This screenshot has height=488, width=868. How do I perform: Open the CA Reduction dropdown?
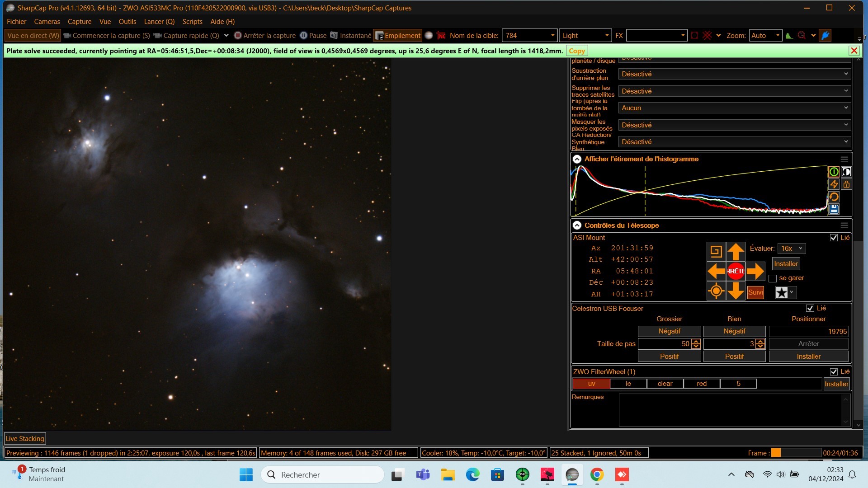point(735,142)
